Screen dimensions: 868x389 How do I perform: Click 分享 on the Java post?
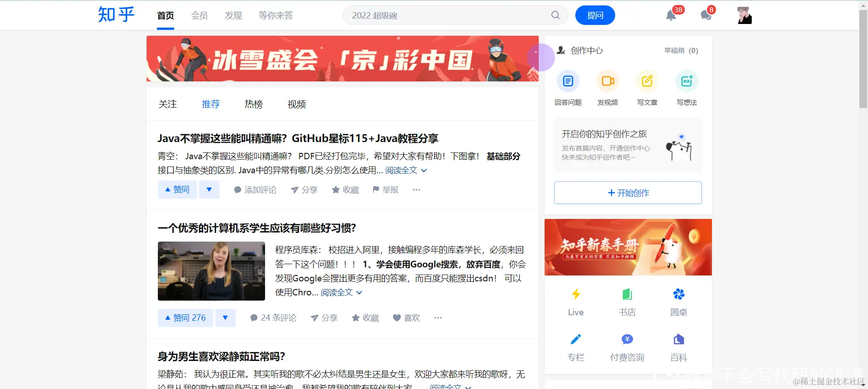(304, 190)
